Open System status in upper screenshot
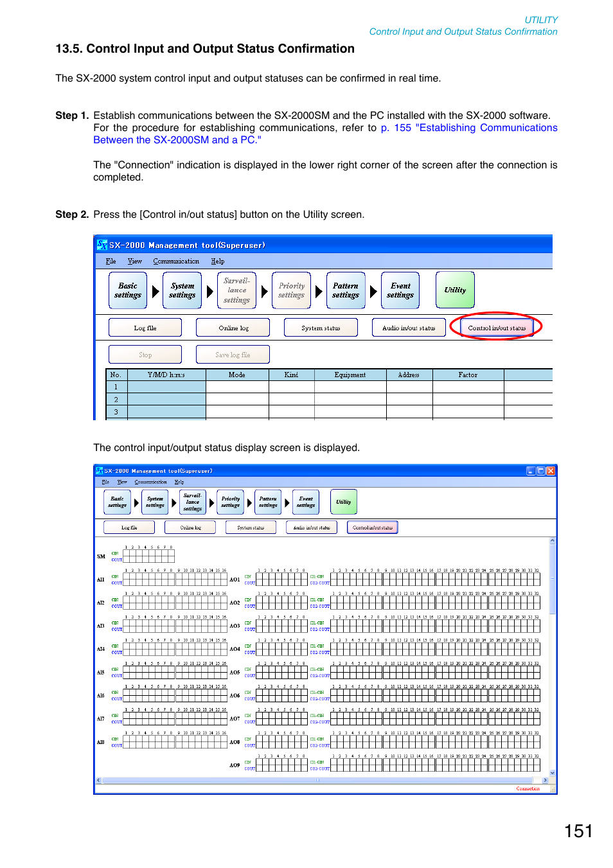The image size is (613, 868). pos(321,328)
